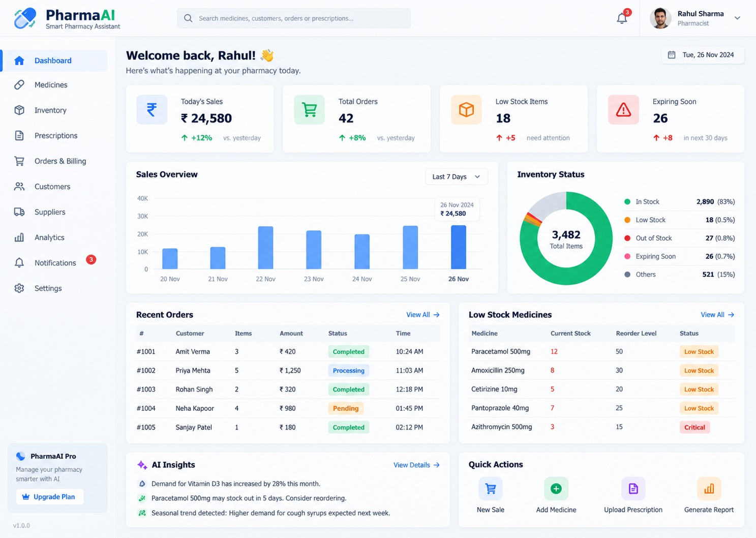Click the Paracetamol stock-out insight icon
Viewport: 756px width, 538px height.
click(x=142, y=498)
